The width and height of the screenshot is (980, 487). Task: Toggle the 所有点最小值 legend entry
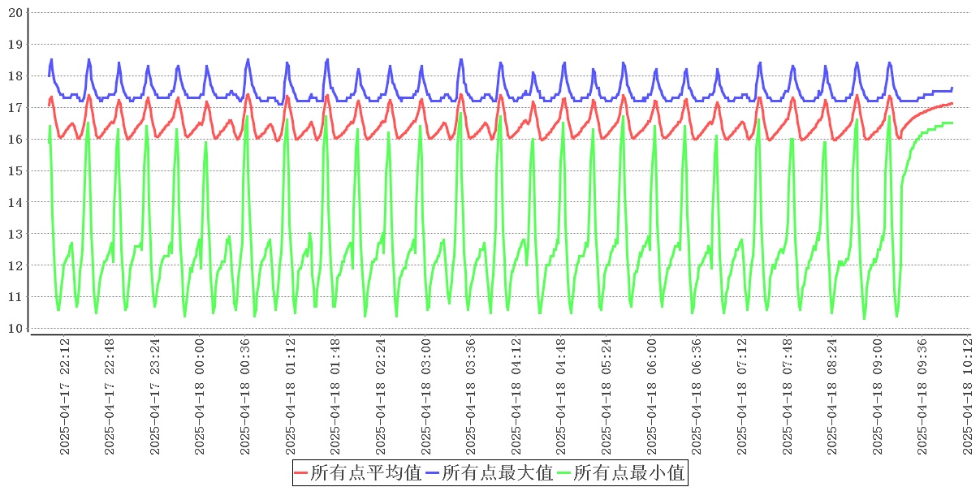[629, 472]
